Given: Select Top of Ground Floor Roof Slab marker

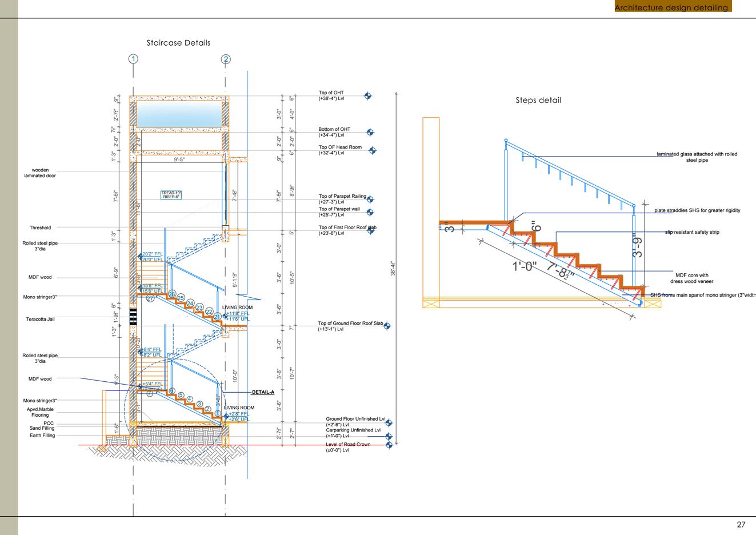Looking at the screenshot, I should click(387, 326).
